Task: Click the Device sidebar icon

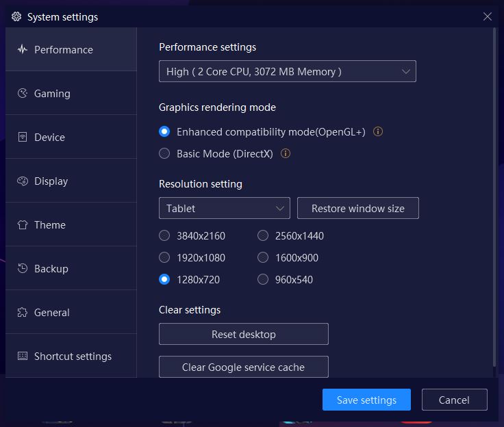Action: (x=23, y=137)
